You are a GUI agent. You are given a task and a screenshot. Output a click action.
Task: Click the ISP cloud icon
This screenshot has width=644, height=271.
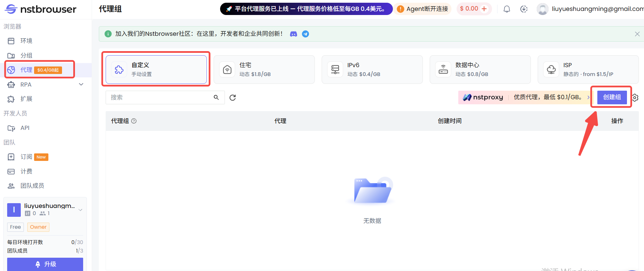tap(551, 70)
